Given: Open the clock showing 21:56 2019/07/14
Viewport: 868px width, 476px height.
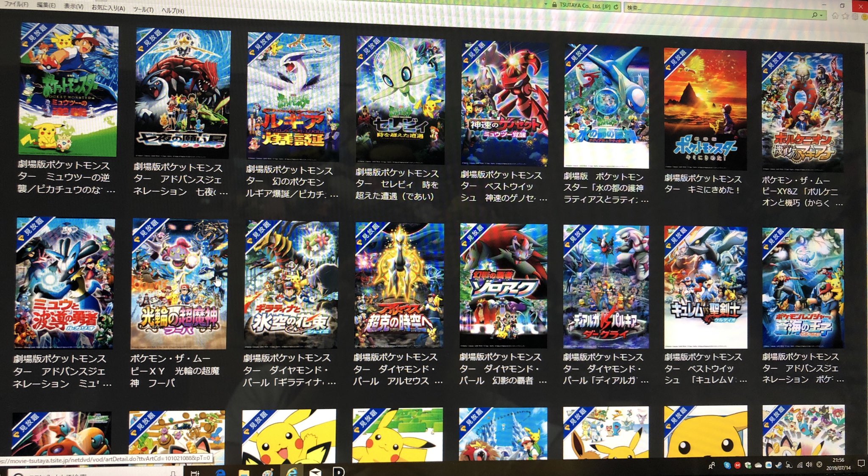Looking at the screenshot, I should click(838, 464).
